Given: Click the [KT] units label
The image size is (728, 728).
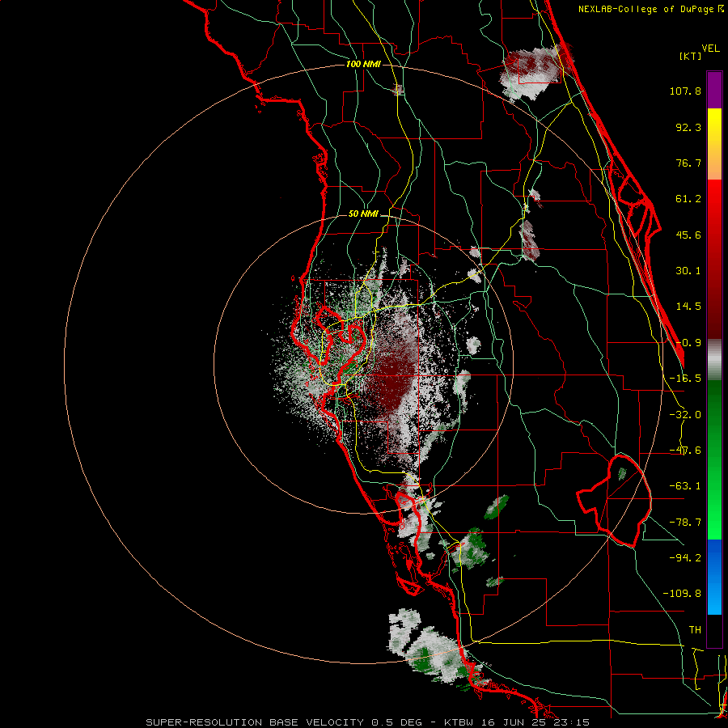Looking at the screenshot, I should tap(691, 56).
